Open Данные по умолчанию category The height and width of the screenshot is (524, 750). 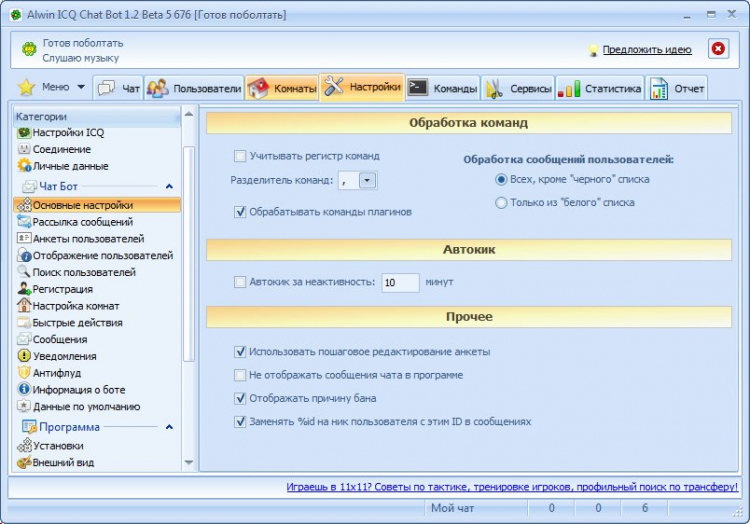click(x=86, y=406)
